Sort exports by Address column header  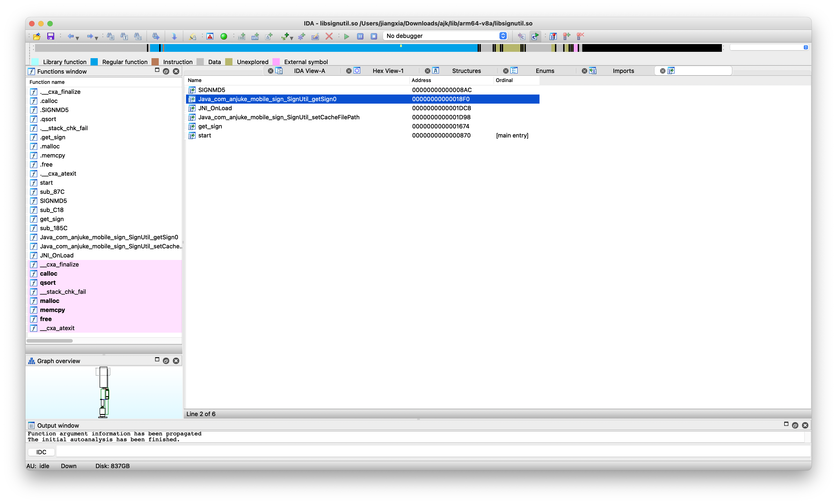(x=451, y=80)
